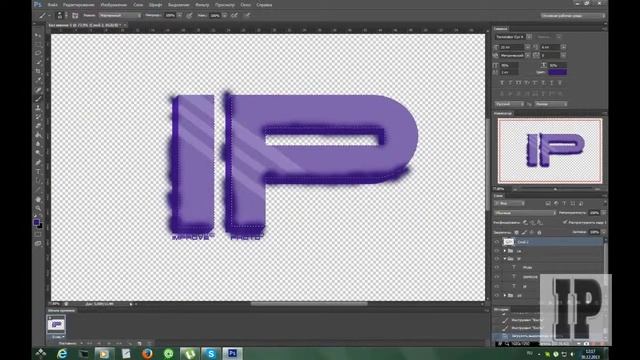This screenshot has width=640, height=360.
Task: Select the Move tool
Action: (x=38, y=36)
